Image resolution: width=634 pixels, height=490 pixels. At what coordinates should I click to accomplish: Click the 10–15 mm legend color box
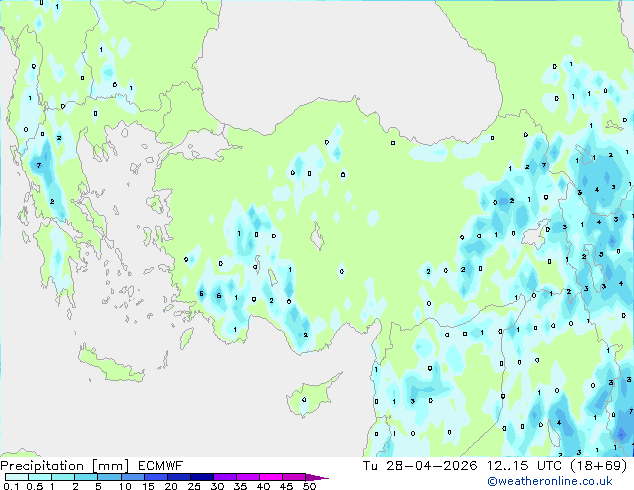click(133, 477)
